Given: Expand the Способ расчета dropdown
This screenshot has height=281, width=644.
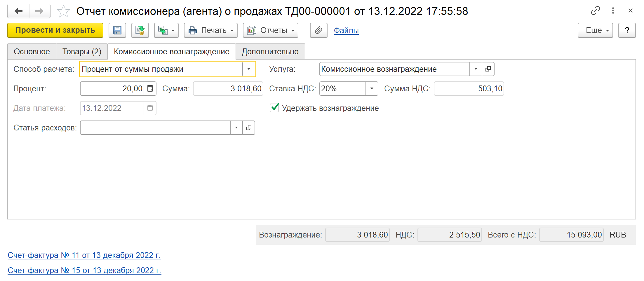Looking at the screenshot, I should tap(249, 69).
